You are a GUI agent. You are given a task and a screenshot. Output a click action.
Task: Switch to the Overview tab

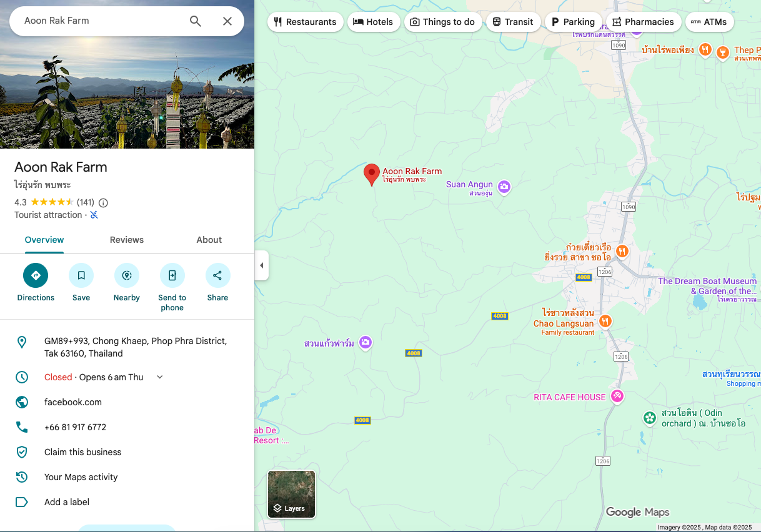pos(44,240)
